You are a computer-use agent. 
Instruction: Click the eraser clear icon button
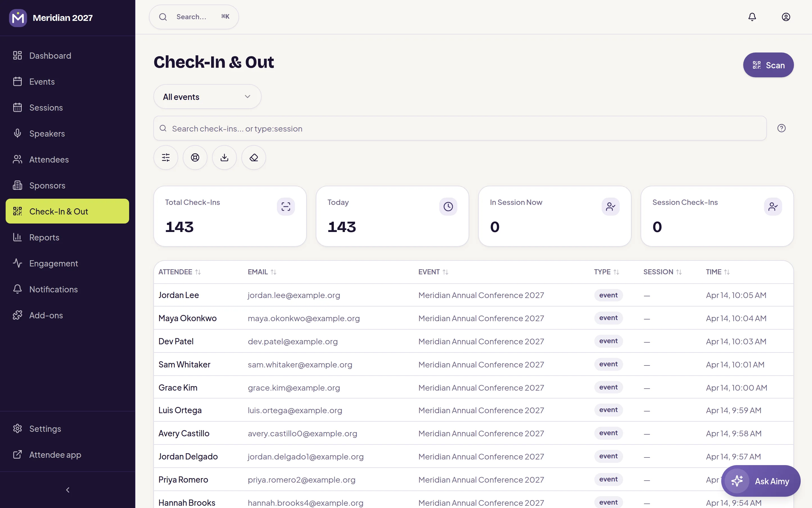[254, 157]
